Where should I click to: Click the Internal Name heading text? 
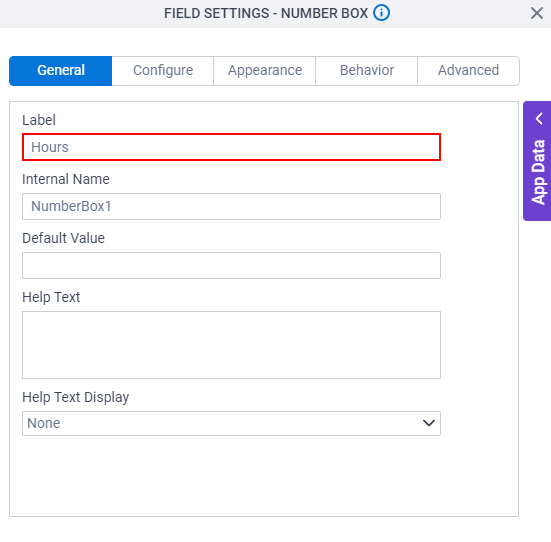coord(66,179)
